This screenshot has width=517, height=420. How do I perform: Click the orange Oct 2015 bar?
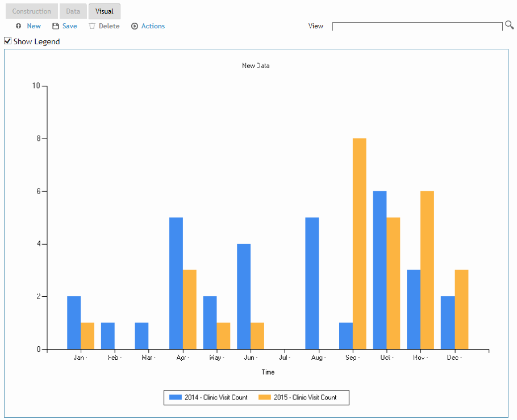tap(393, 283)
